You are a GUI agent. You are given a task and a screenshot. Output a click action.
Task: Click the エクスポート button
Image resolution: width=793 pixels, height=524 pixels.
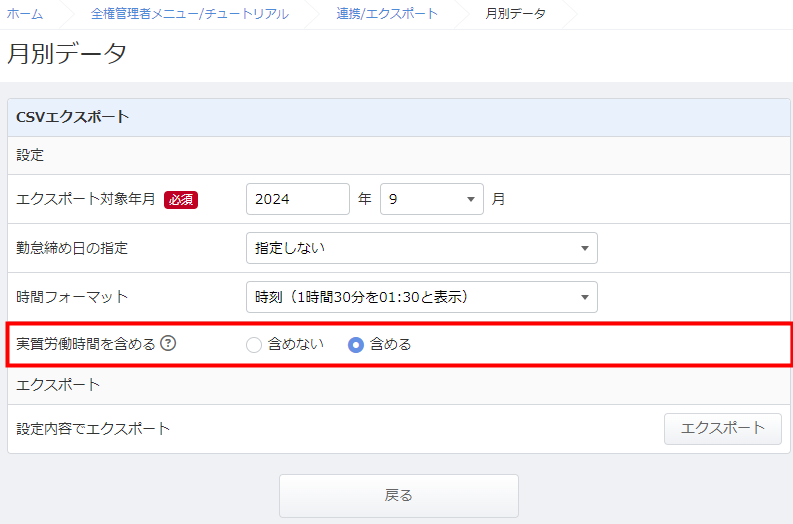click(x=723, y=429)
